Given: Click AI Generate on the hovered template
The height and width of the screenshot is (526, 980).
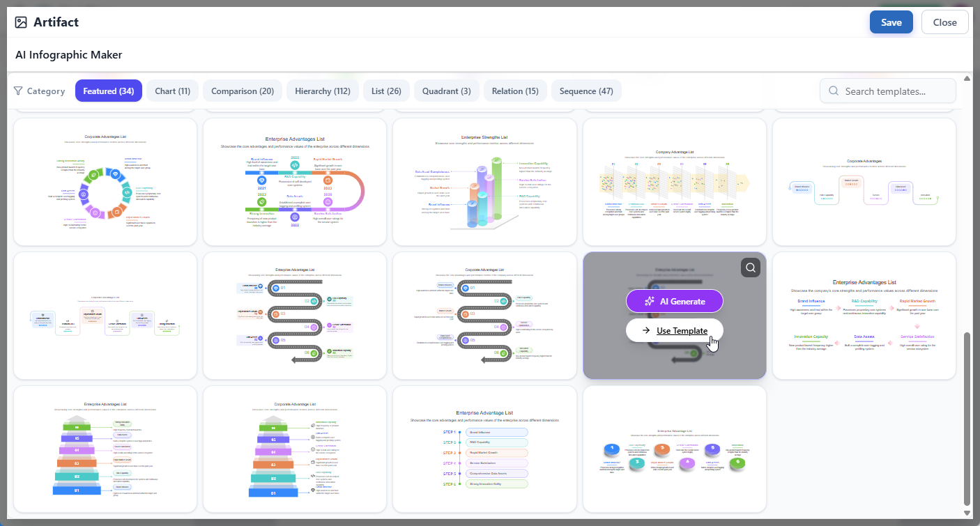Looking at the screenshot, I should (674, 301).
